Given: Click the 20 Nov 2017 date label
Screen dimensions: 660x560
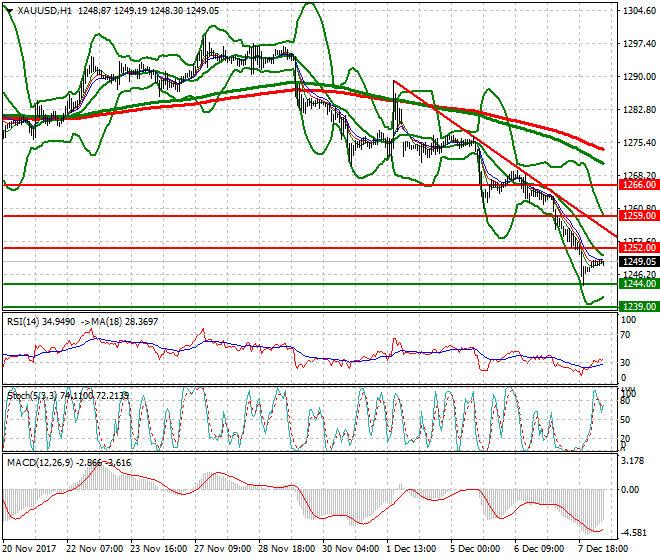Looking at the screenshot, I should (29, 549).
